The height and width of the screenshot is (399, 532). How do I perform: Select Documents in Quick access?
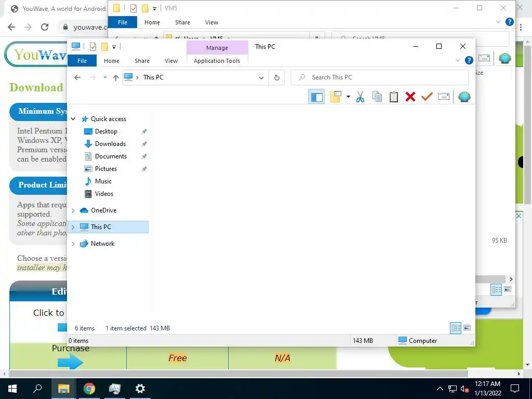111,156
